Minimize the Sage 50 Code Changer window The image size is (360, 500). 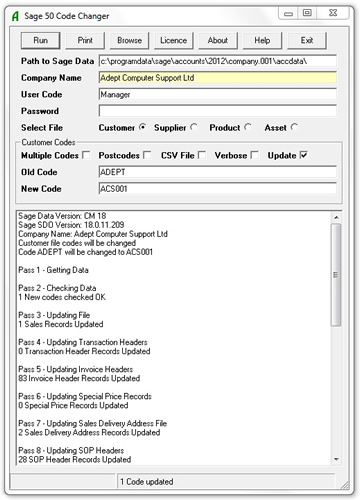coord(288,13)
